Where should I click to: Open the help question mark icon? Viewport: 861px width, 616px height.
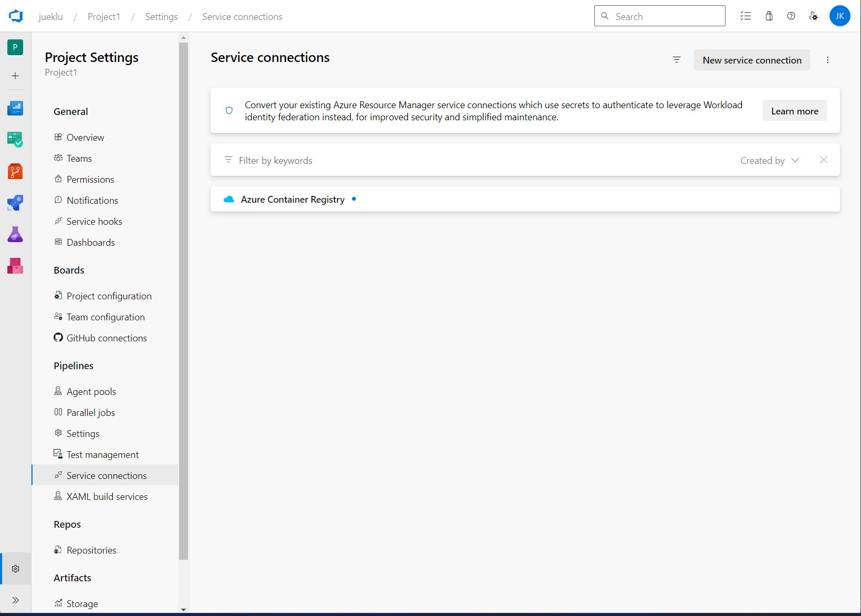pyautogui.click(x=791, y=16)
